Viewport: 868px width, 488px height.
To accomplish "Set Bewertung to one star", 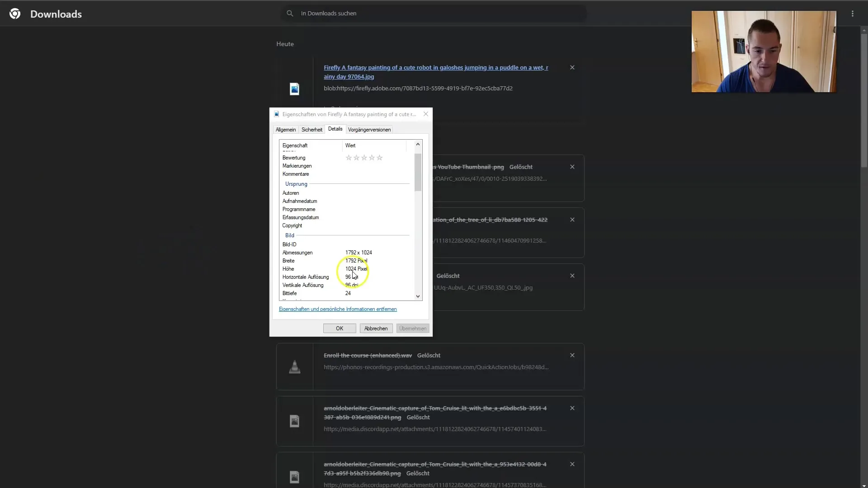I will click(x=349, y=158).
